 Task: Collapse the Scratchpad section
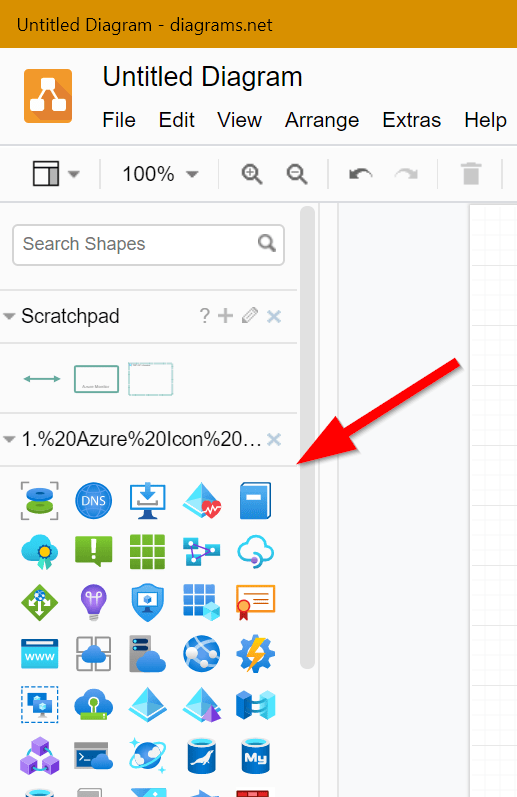point(9,316)
